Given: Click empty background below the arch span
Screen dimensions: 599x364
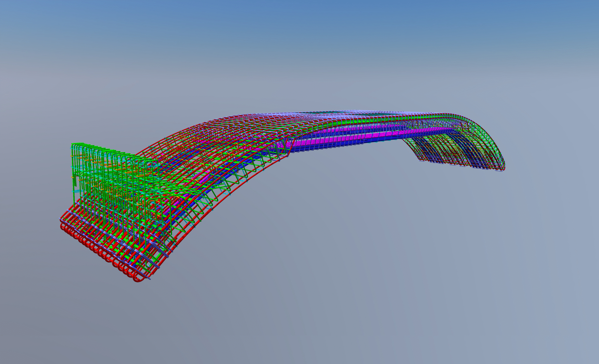Looking at the screenshot, I should pyautogui.click(x=340, y=243).
